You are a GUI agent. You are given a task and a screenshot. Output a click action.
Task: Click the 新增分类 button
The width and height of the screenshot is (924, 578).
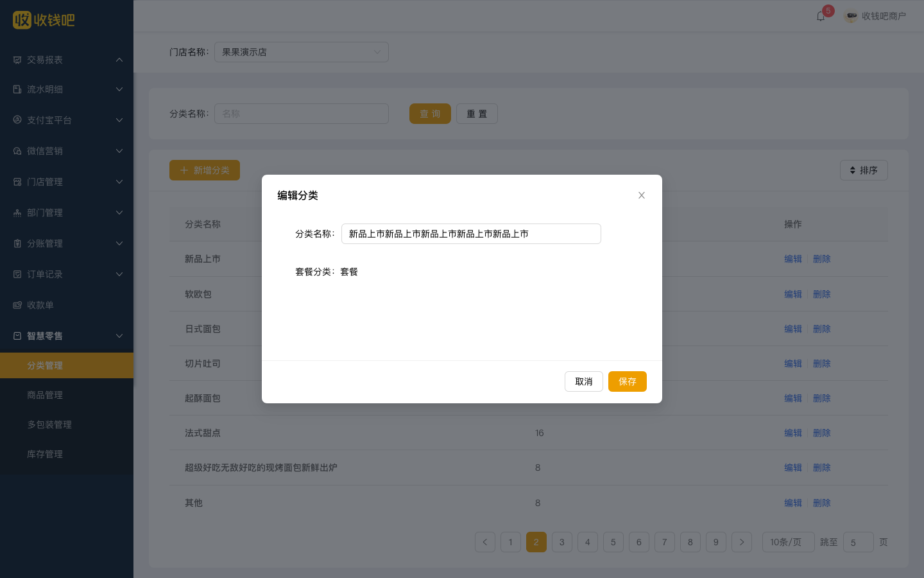pyautogui.click(x=205, y=170)
